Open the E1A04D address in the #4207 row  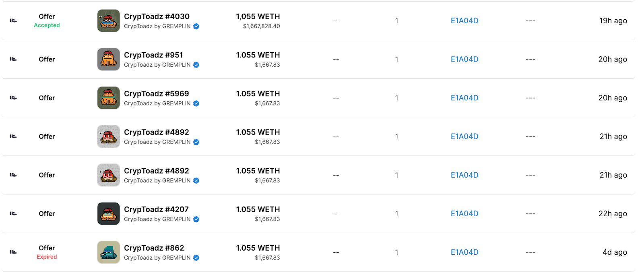coord(464,213)
